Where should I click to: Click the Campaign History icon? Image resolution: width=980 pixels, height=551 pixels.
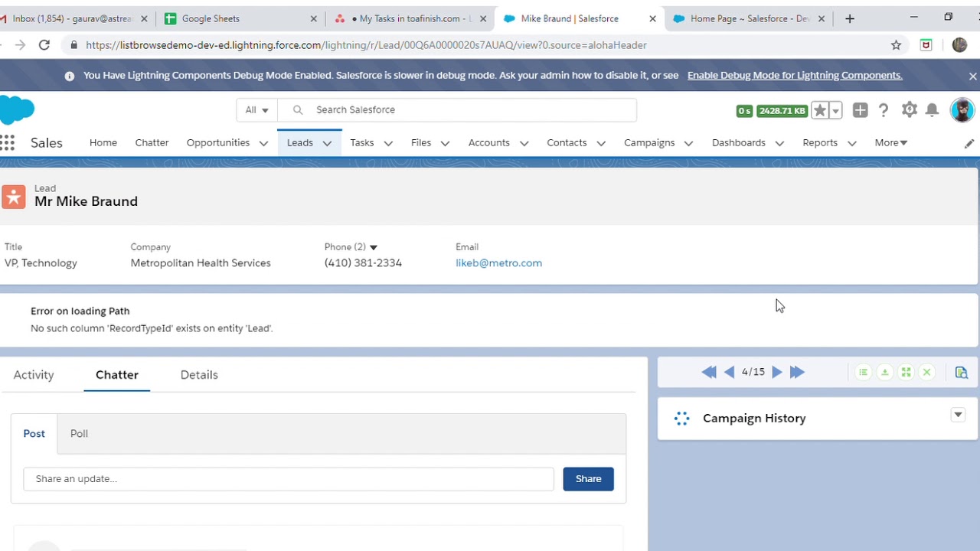click(x=681, y=418)
